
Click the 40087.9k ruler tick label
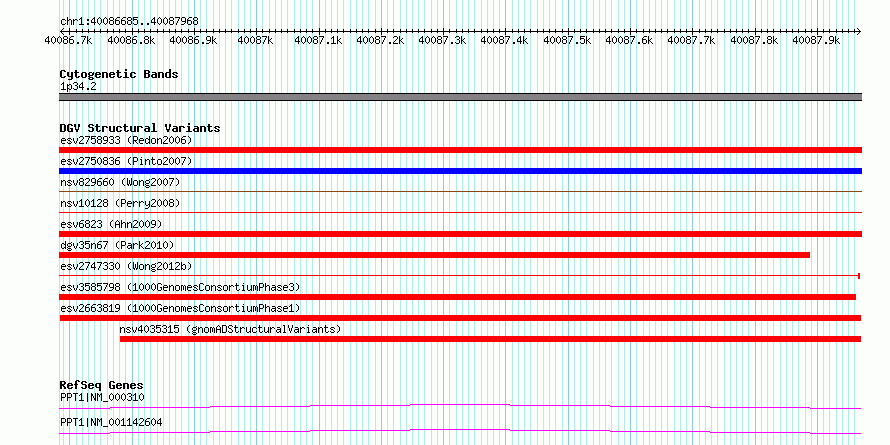point(816,40)
